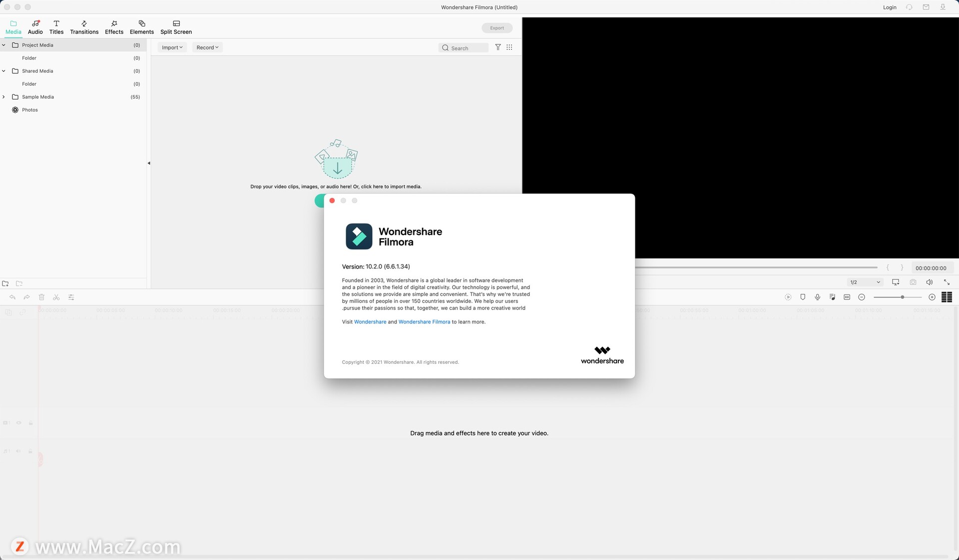959x560 pixels.
Task: Click the delete folder icon
Action: point(19,283)
